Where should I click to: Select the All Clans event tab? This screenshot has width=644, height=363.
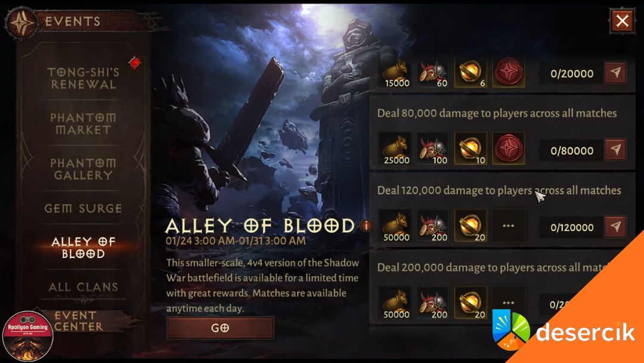(83, 287)
